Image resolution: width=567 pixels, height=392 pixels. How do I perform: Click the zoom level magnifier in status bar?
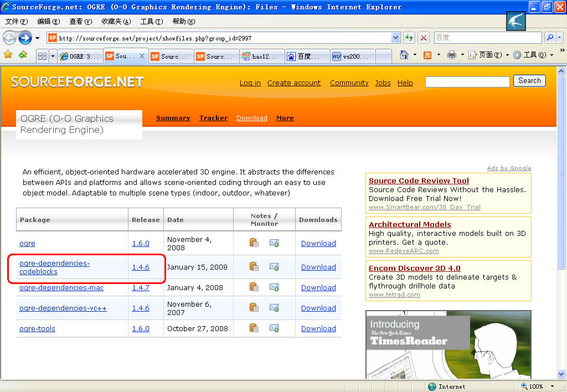pyautogui.click(x=524, y=386)
